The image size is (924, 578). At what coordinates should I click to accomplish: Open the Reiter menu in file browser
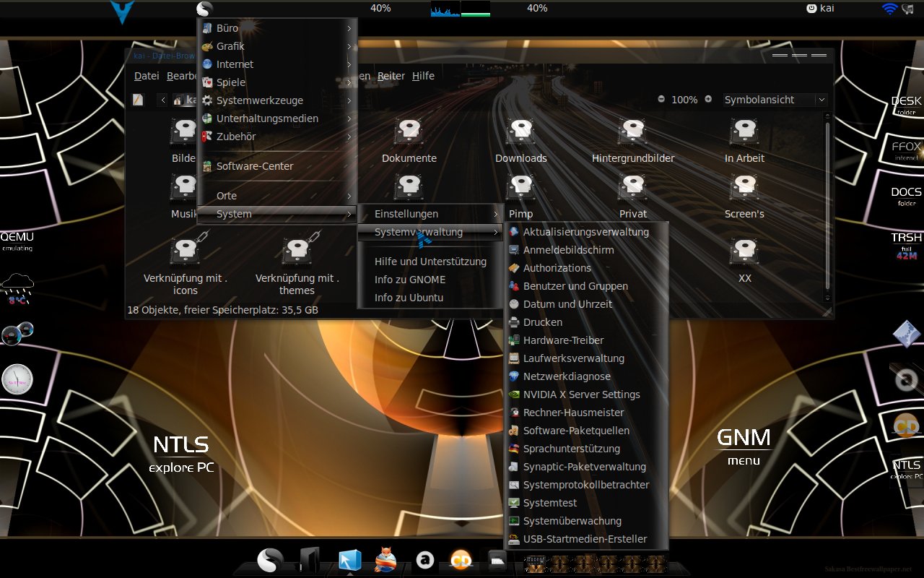click(391, 76)
